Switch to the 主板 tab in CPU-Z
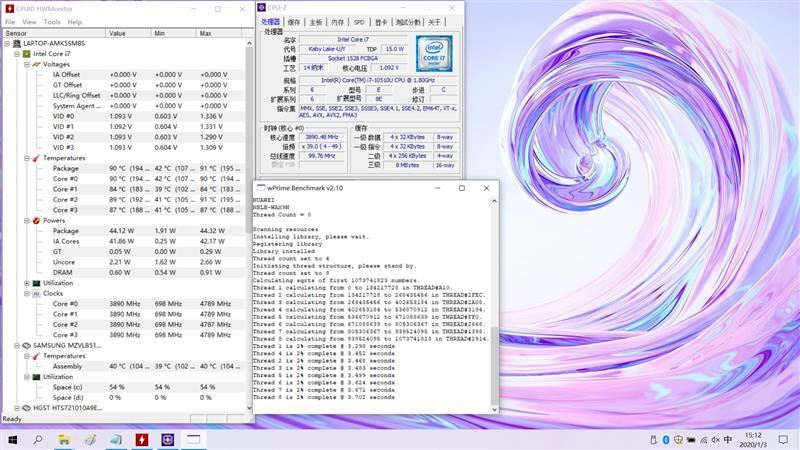Screen dimensions: 800x450 pyautogui.click(x=316, y=22)
